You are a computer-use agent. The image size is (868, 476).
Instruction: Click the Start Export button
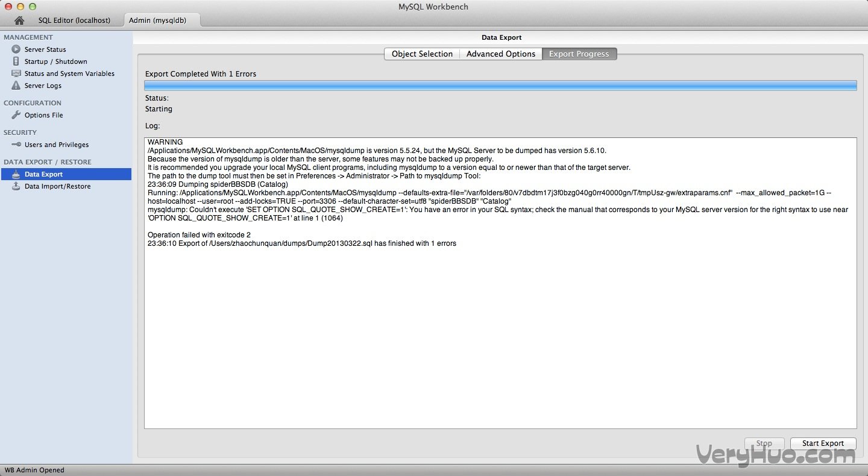[x=823, y=443]
